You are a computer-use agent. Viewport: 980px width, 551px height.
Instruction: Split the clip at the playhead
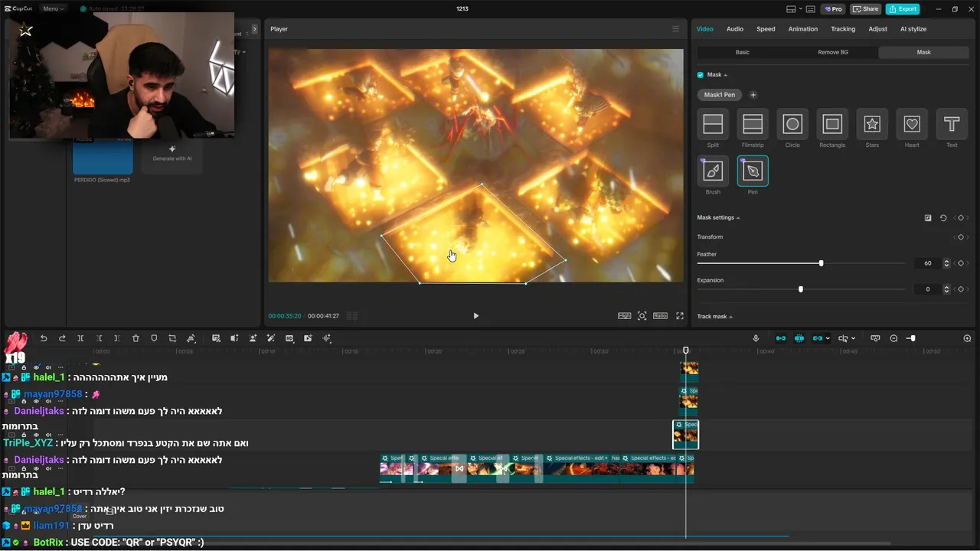click(80, 338)
